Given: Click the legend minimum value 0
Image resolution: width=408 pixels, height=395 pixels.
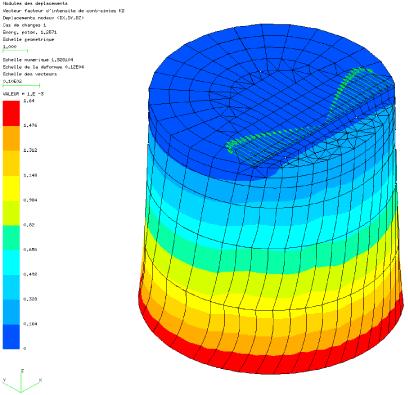Looking at the screenshot, I should coord(25,349).
